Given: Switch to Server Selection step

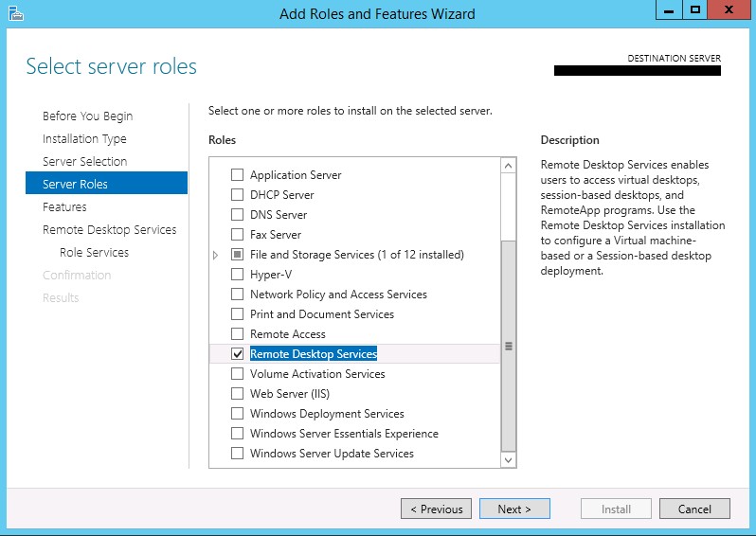Looking at the screenshot, I should [85, 162].
